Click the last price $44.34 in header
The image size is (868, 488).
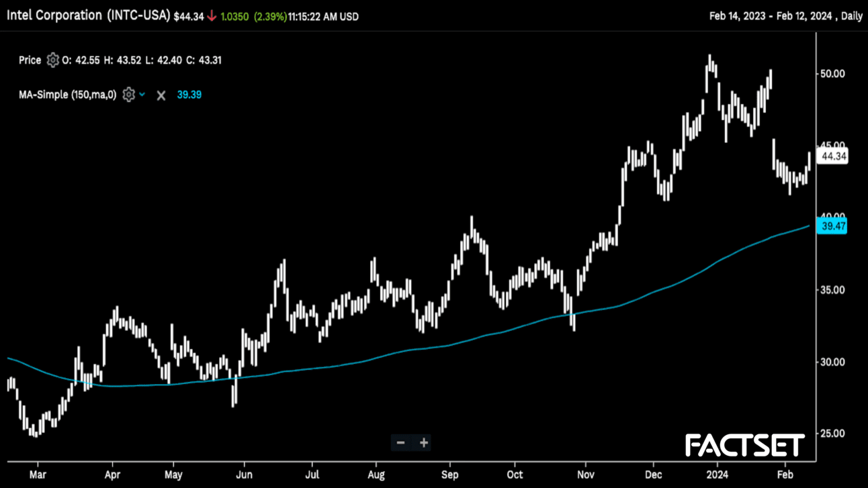[x=189, y=17]
